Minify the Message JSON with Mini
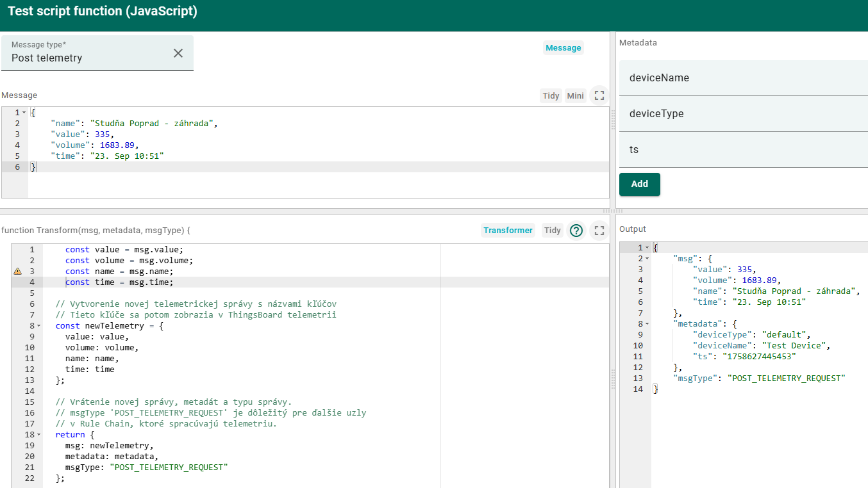The image size is (868, 488). coord(575,95)
